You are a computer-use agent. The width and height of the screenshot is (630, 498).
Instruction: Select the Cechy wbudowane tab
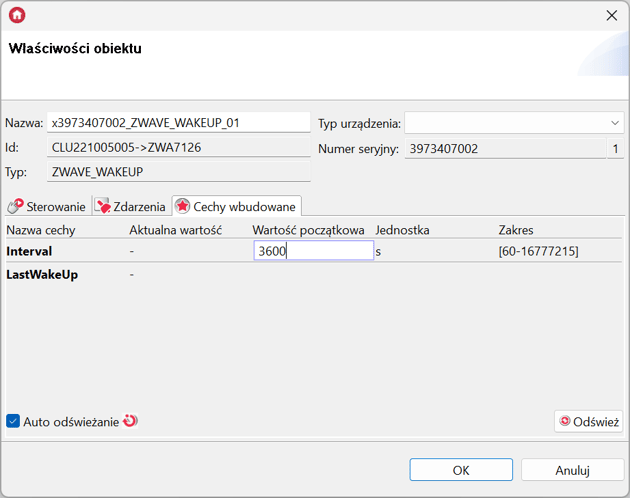237,206
